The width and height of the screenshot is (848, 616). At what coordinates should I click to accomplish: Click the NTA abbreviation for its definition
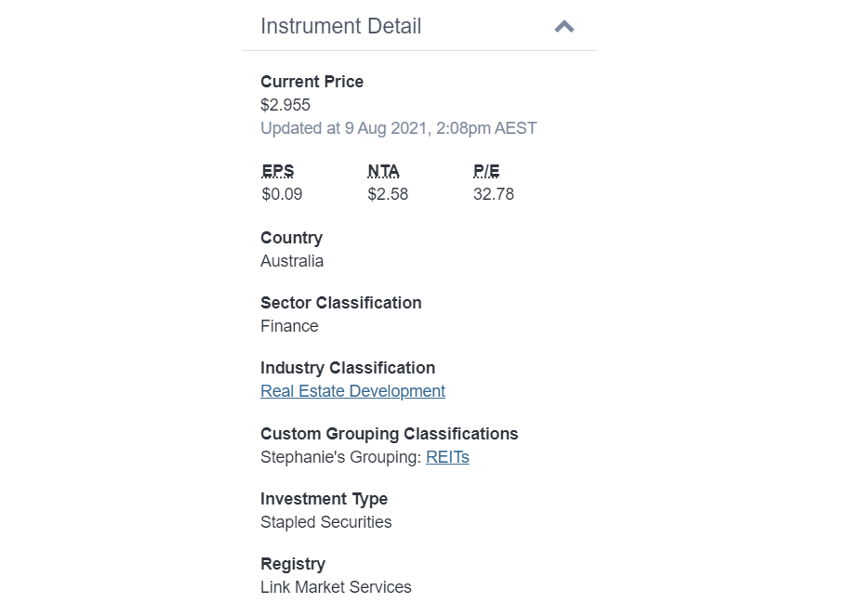tap(383, 171)
